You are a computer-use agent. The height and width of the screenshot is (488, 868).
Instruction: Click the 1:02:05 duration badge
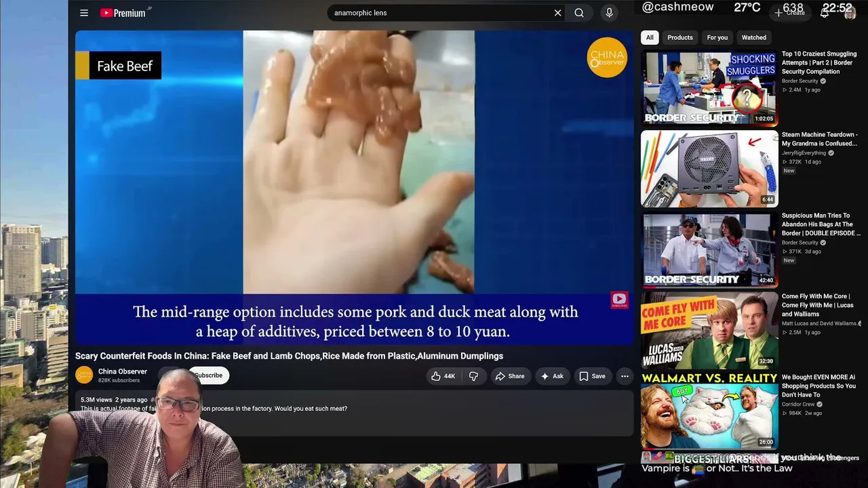tap(764, 119)
